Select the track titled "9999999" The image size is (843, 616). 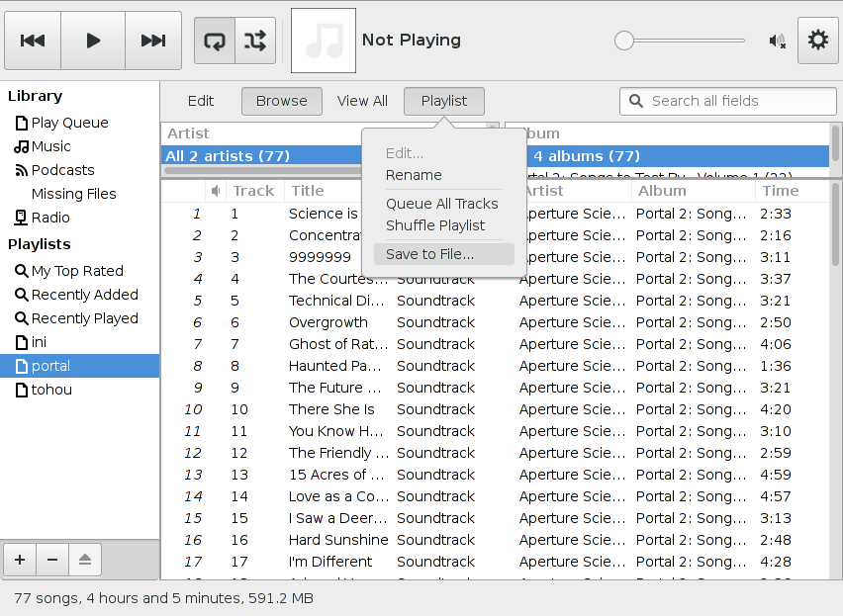click(320, 257)
